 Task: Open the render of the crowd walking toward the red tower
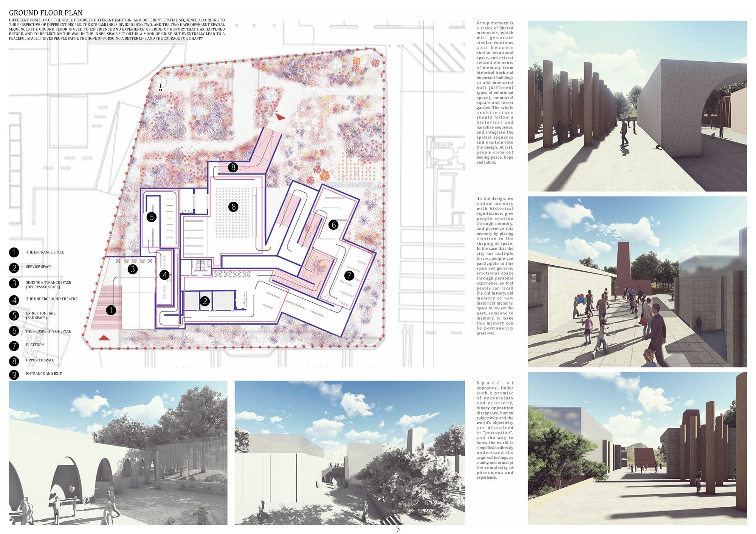tap(637, 282)
